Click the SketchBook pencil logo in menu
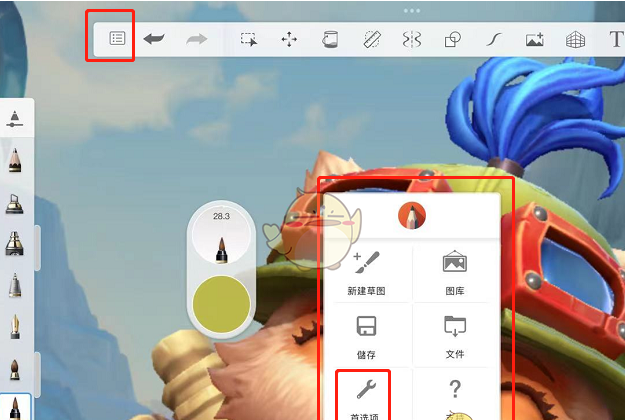The width and height of the screenshot is (625, 420). tap(412, 216)
